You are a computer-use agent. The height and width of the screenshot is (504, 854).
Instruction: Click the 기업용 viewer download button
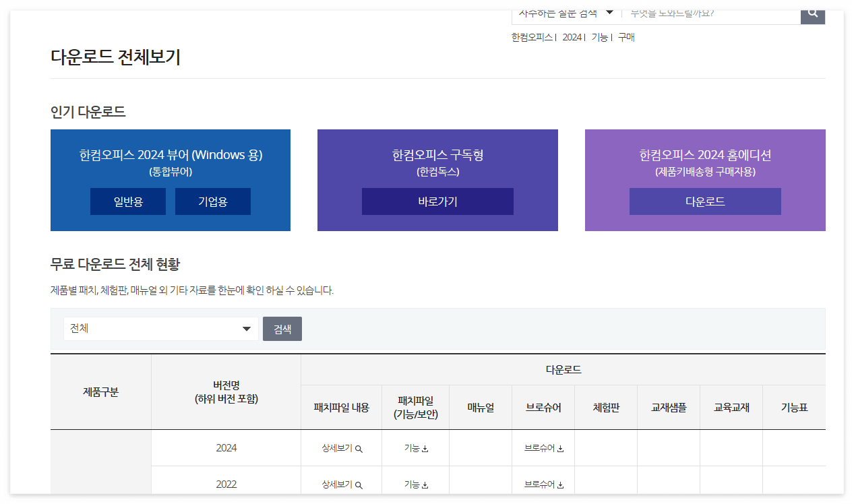tap(212, 201)
